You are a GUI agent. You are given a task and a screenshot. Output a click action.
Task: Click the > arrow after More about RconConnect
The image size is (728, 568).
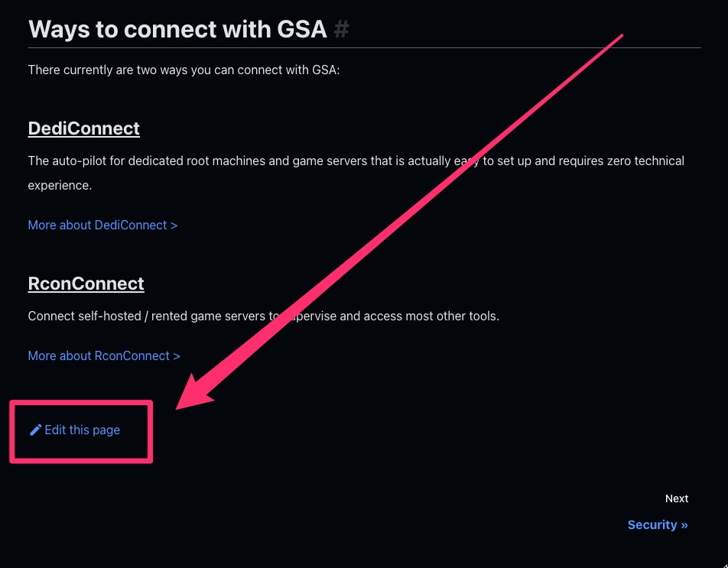coord(177,356)
